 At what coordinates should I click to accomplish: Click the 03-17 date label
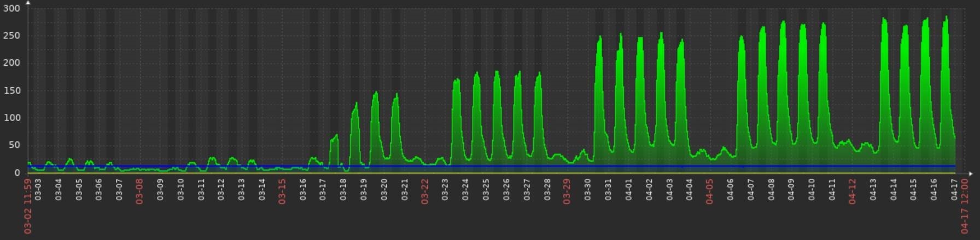pos(323,189)
